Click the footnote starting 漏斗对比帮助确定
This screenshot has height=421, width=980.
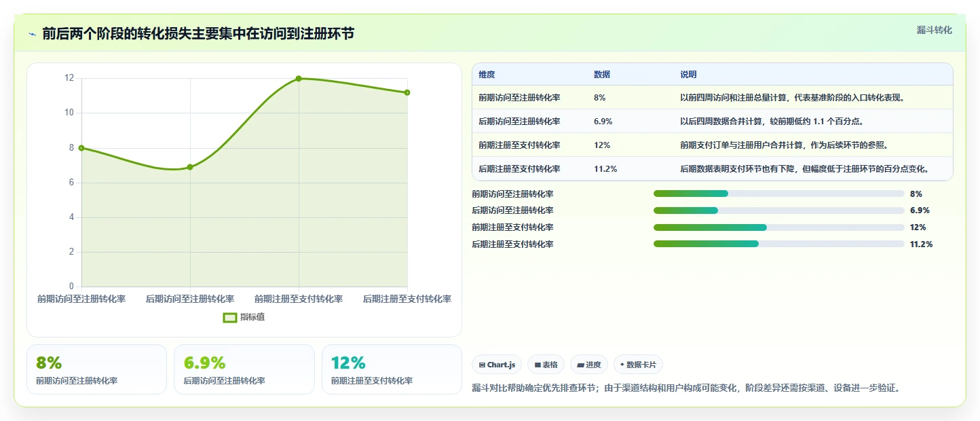(686, 388)
